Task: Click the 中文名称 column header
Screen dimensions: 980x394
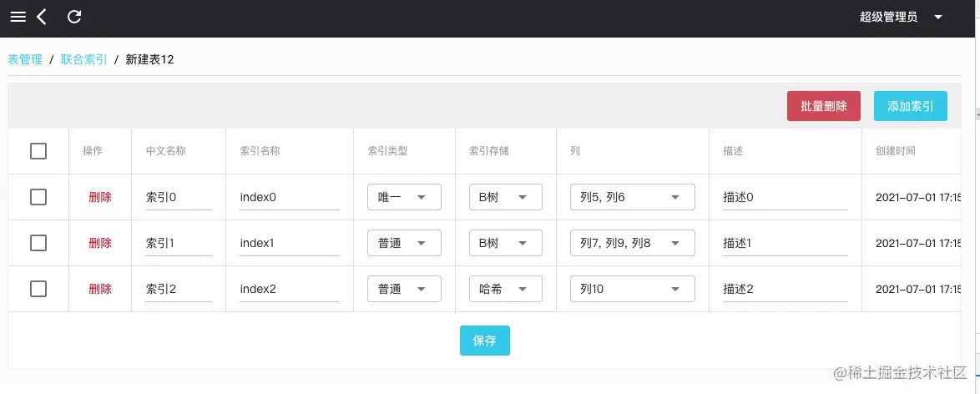Action: click(x=165, y=151)
